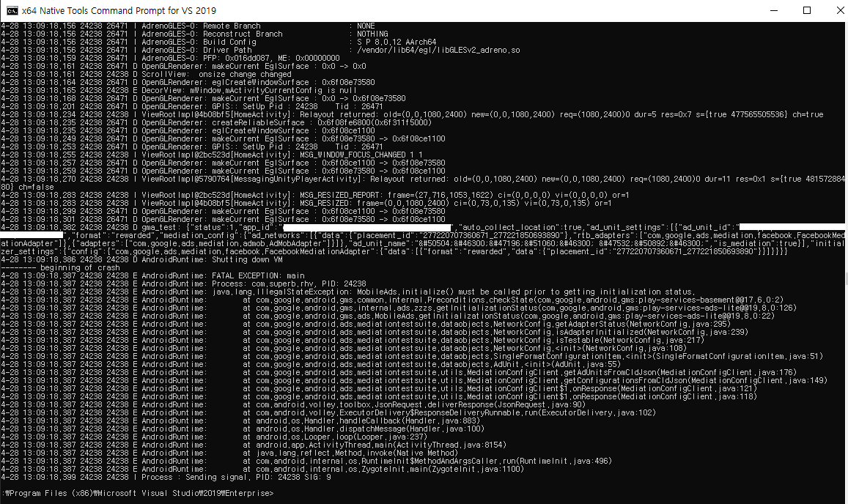Click the 'AdUnit.<init>(AdUnit.java:55)' line
The width and height of the screenshot is (848, 504).
[311, 365]
